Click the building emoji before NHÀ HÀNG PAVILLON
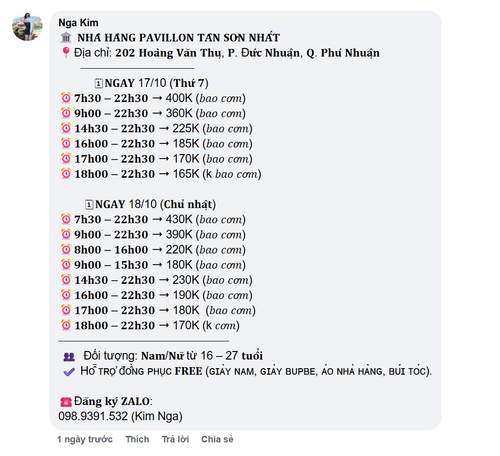Screen dimensions: 500x456 [x=66, y=37]
